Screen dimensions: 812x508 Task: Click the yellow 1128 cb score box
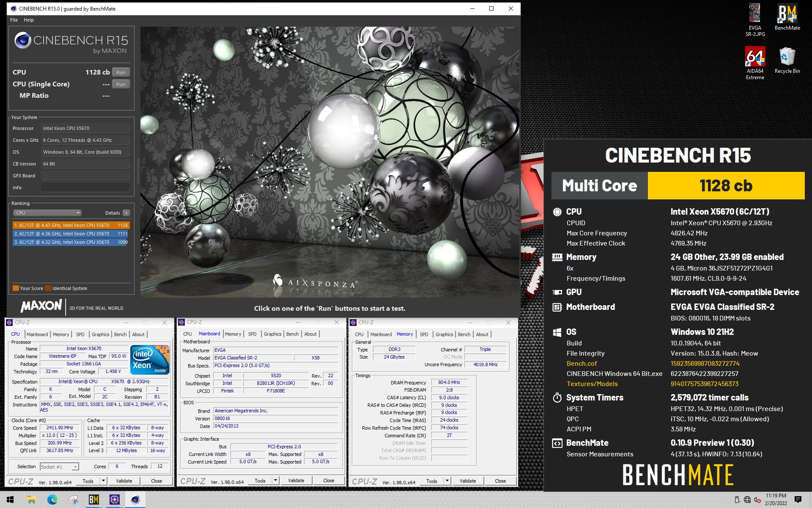coord(726,185)
